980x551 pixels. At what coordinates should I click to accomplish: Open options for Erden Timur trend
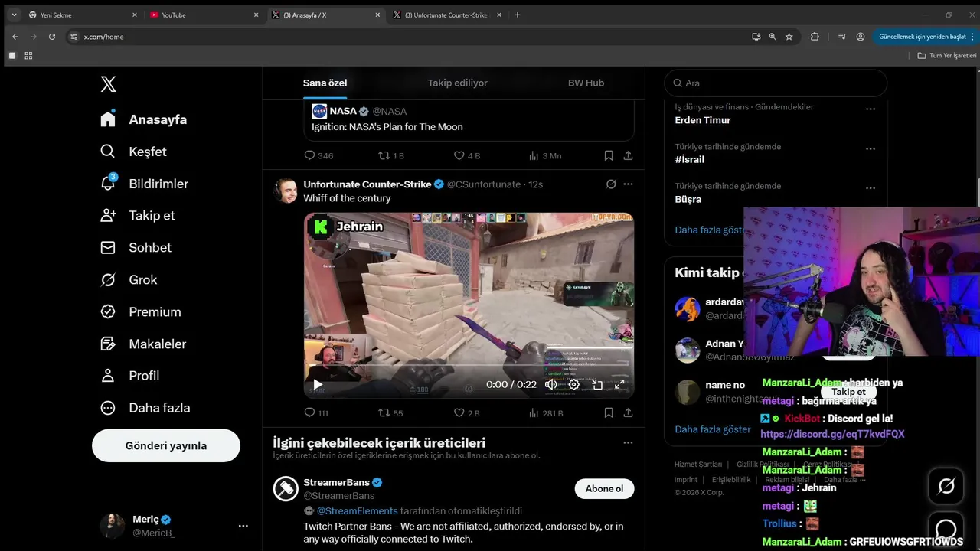click(871, 109)
